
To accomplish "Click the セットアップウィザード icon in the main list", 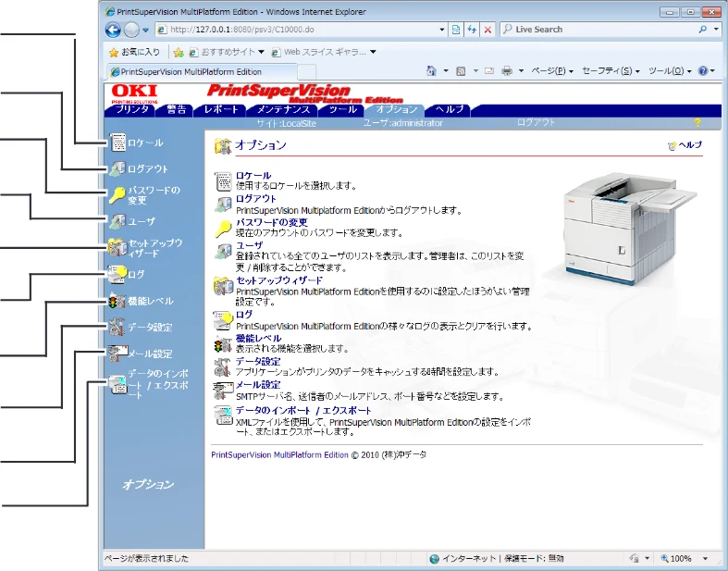I will click(x=223, y=286).
